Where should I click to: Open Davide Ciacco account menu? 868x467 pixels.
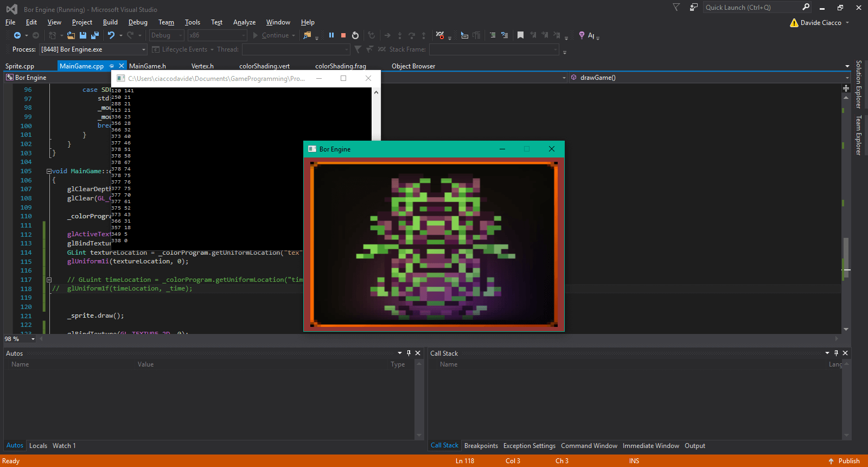click(821, 23)
